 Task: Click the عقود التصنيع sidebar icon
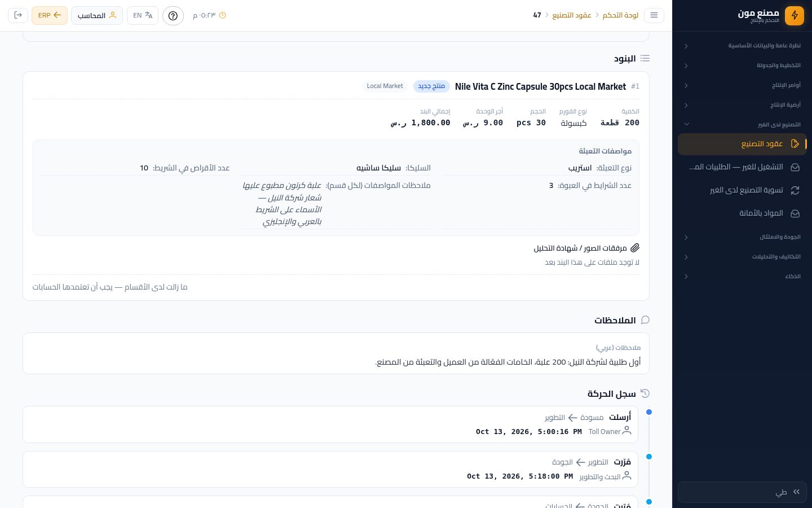795,144
